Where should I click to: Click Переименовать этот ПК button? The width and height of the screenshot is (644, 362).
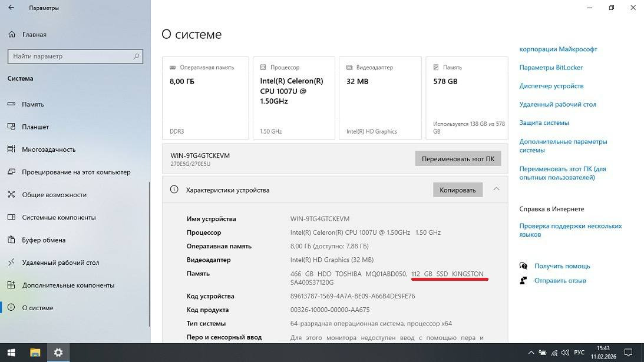pyautogui.click(x=458, y=159)
